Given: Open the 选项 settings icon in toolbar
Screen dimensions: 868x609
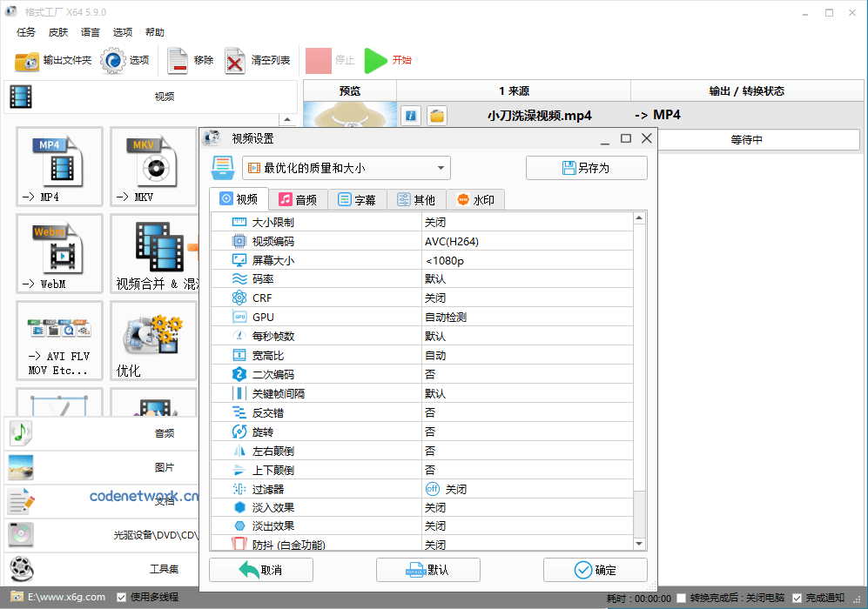Looking at the screenshot, I should pyautogui.click(x=113, y=61).
